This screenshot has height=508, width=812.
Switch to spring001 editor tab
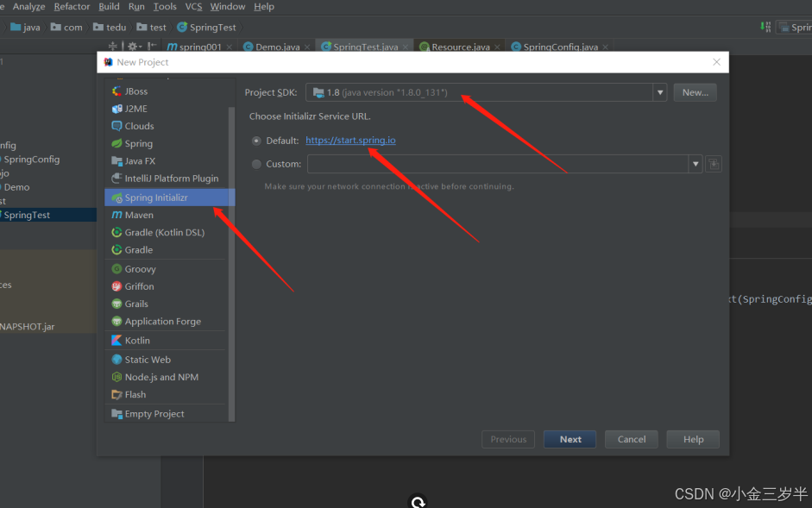click(200, 47)
